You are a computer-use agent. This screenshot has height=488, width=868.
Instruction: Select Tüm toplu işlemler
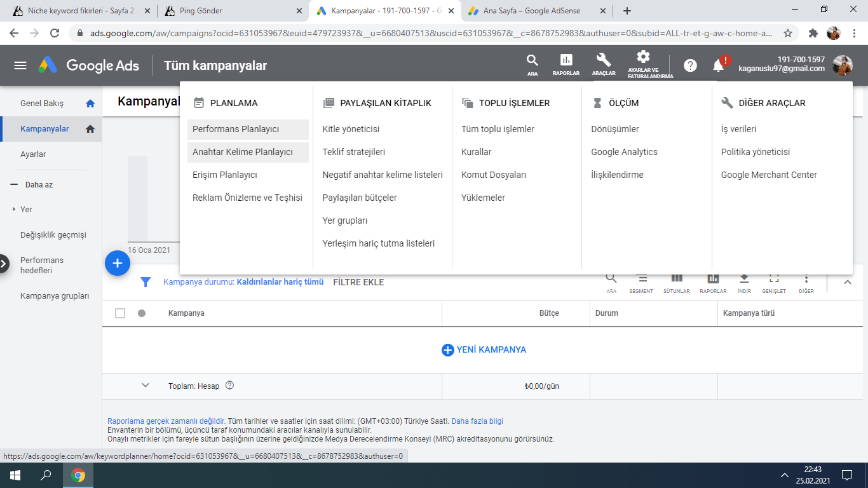coord(498,129)
